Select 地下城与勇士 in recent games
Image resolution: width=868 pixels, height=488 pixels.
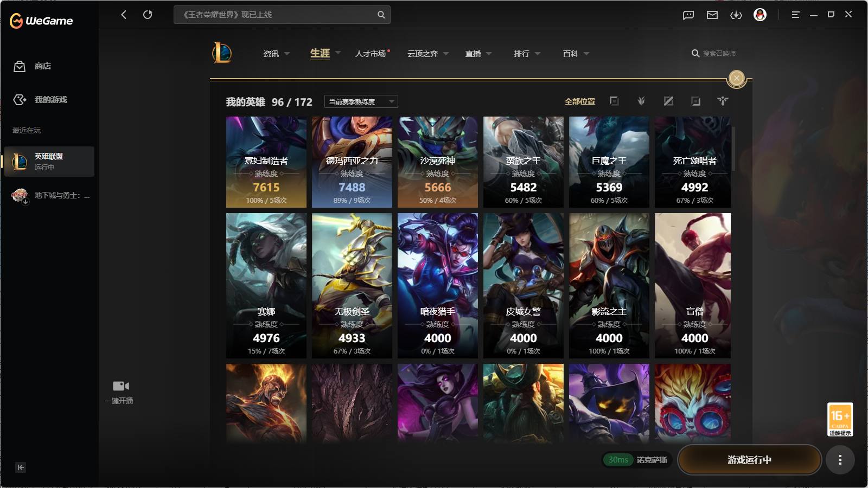49,195
